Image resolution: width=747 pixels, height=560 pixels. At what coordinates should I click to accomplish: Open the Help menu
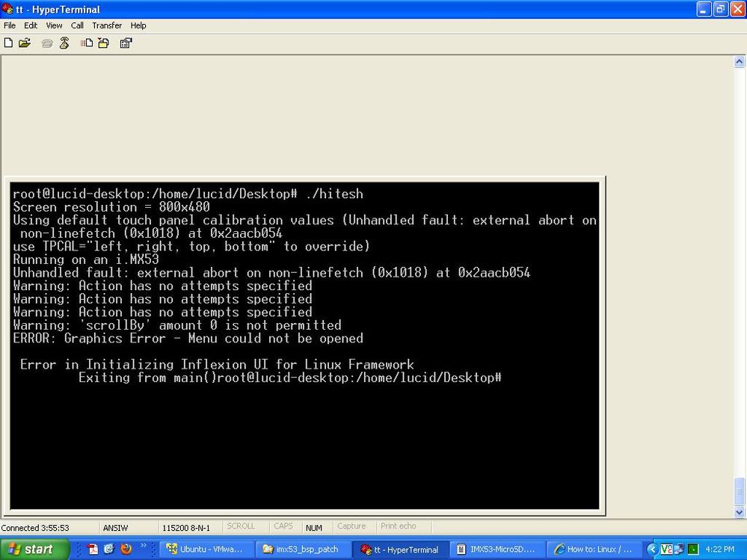point(138,25)
